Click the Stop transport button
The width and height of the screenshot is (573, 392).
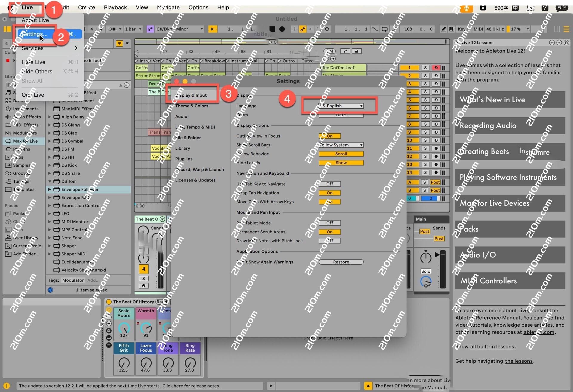(272, 29)
